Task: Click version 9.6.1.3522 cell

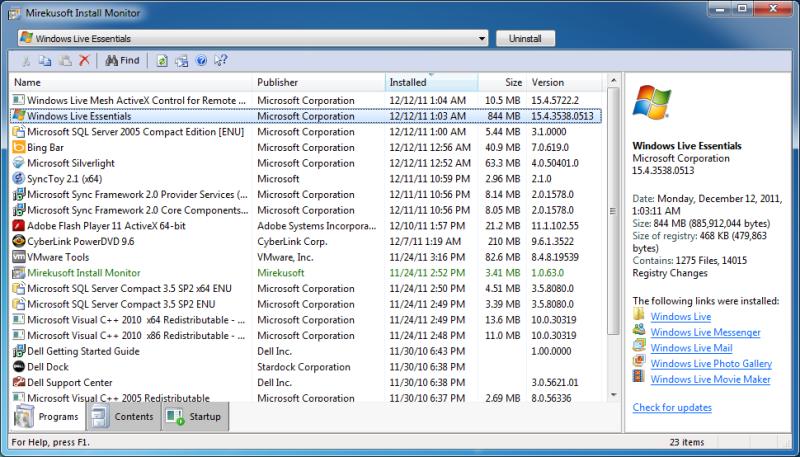Action: click(x=553, y=241)
